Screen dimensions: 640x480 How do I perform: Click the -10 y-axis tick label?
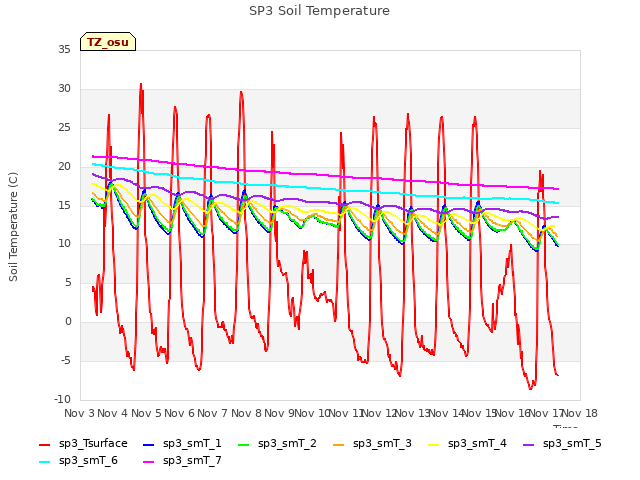(x=62, y=400)
